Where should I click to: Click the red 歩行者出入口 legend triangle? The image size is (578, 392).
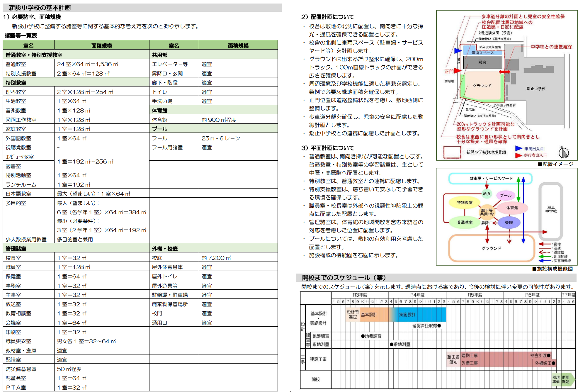tap(518, 155)
